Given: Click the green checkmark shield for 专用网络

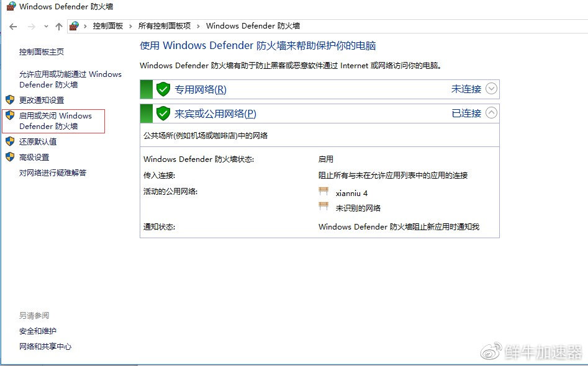Looking at the screenshot, I should tap(162, 89).
